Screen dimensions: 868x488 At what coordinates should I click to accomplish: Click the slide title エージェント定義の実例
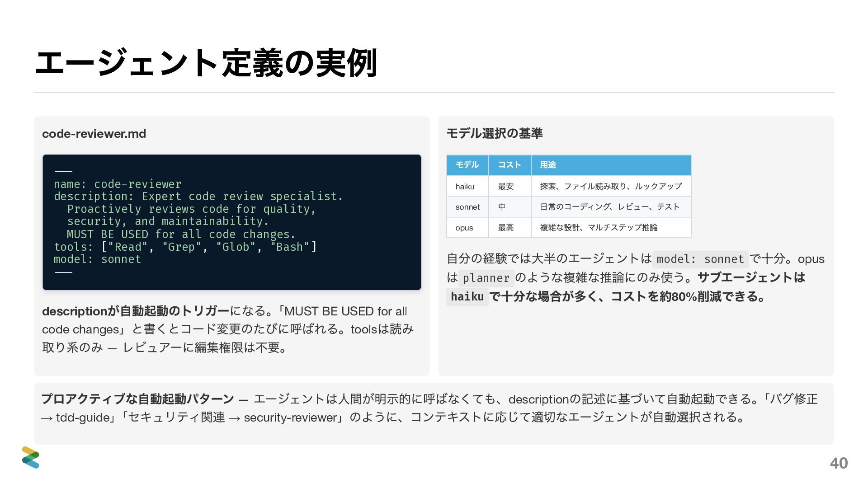[206, 63]
